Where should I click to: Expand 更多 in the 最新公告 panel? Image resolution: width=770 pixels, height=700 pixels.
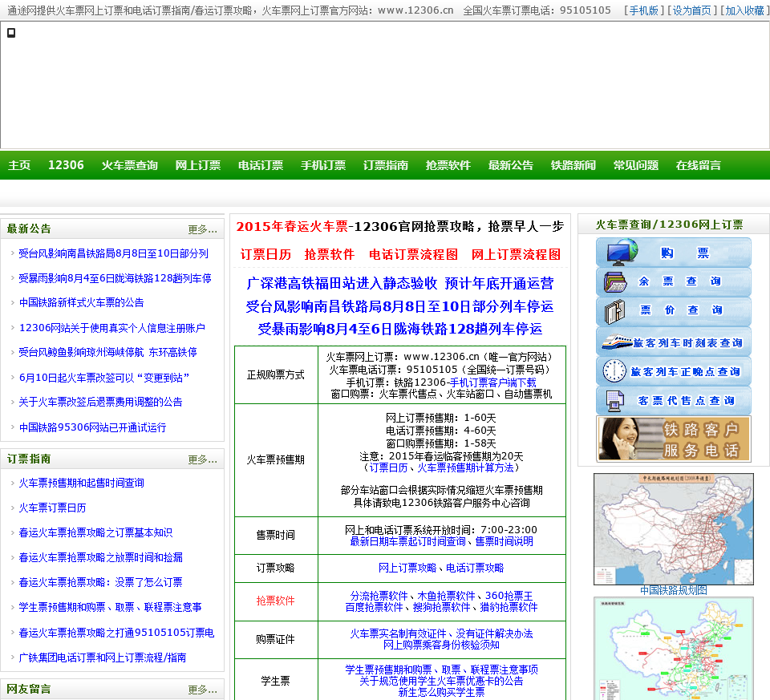202,229
